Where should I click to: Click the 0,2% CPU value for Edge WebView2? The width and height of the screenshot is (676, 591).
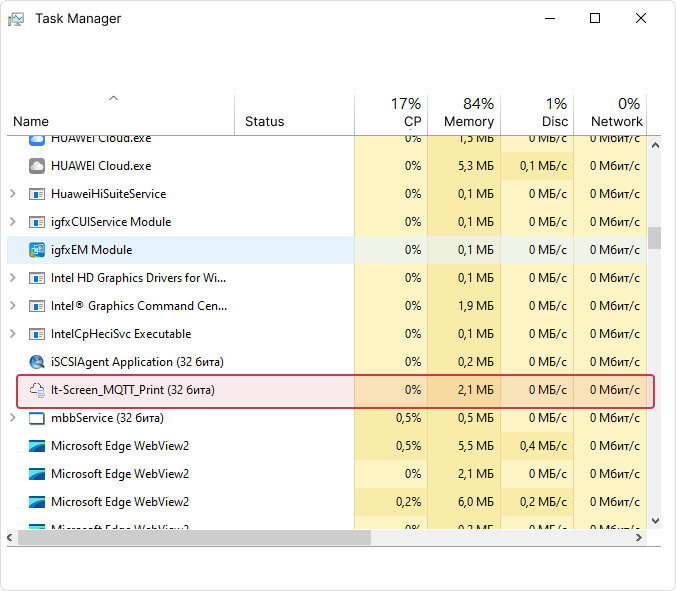408,502
